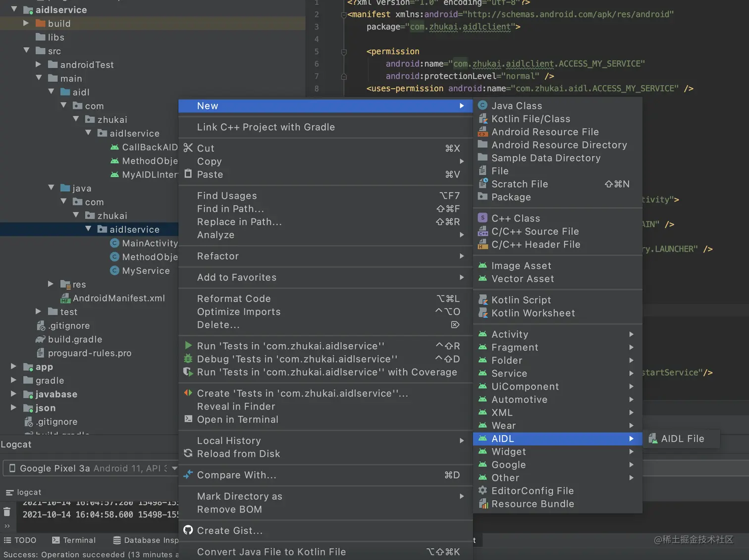Click the Paste clipboard icon
This screenshot has height=560, width=749.
(188, 174)
